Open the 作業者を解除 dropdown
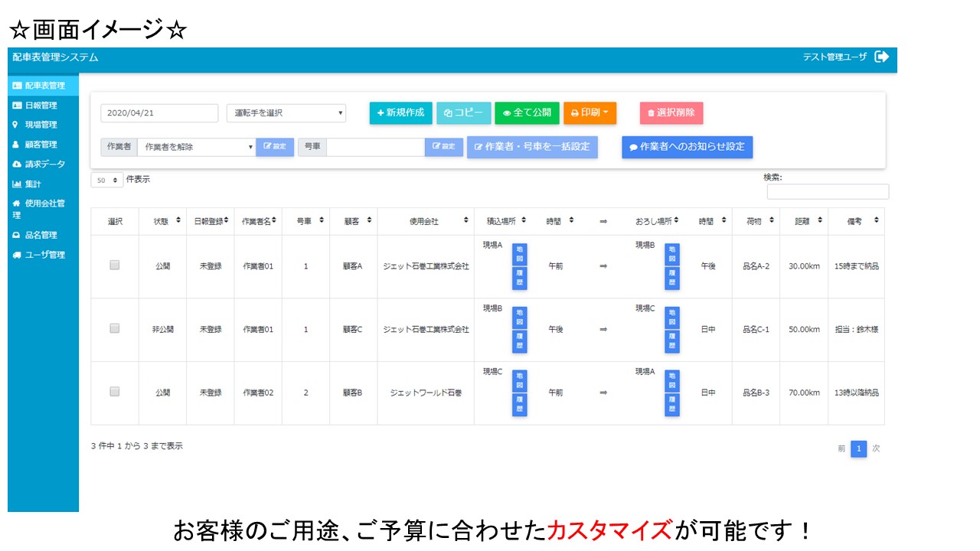 tap(197, 147)
